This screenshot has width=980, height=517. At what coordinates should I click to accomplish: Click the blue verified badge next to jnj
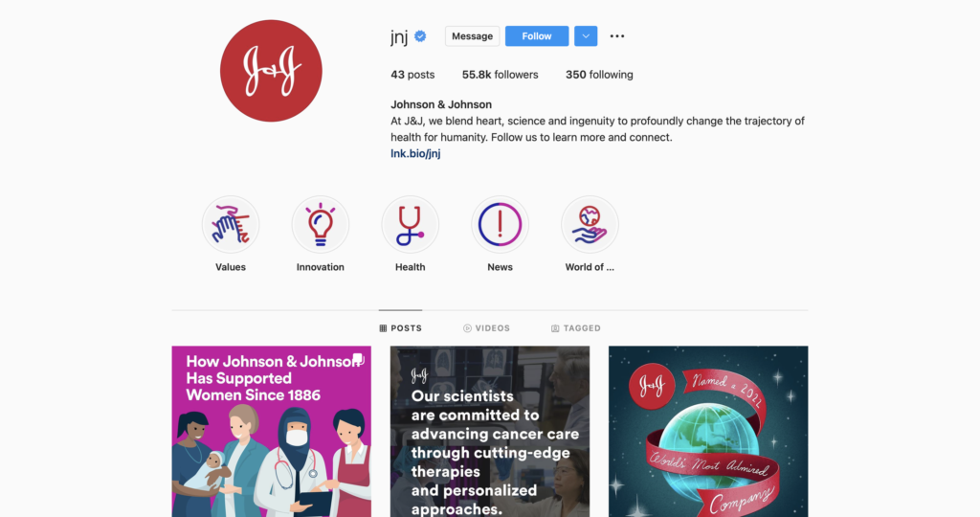421,36
